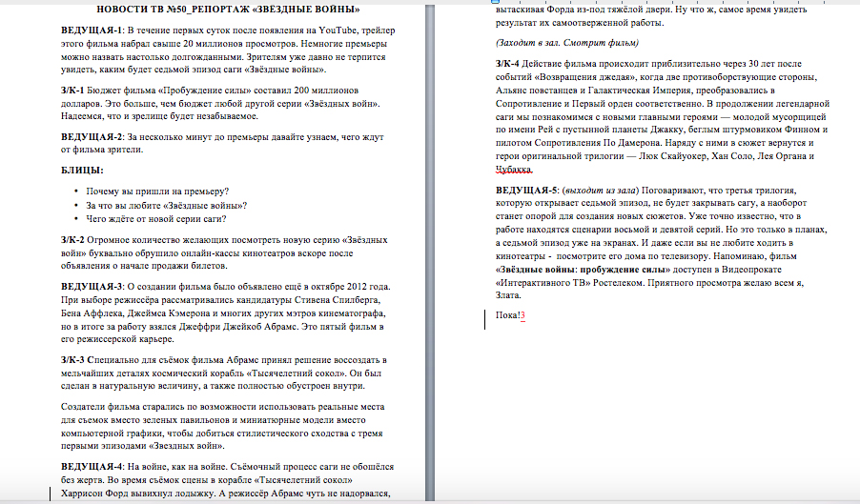
Task: Click the label «З/К-4»
Action: (507, 64)
